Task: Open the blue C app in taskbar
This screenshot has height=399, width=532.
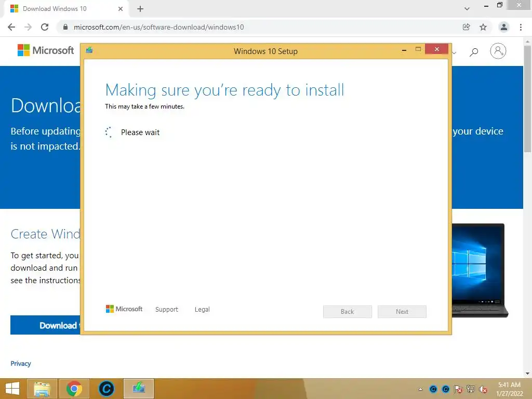Action: (106, 389)
